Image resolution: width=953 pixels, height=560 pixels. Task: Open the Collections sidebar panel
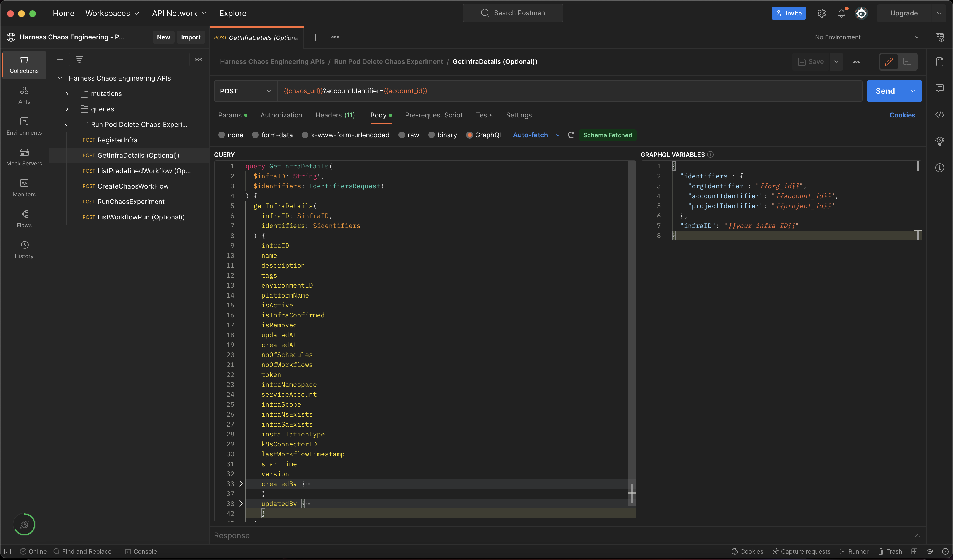tap(24, 65)
